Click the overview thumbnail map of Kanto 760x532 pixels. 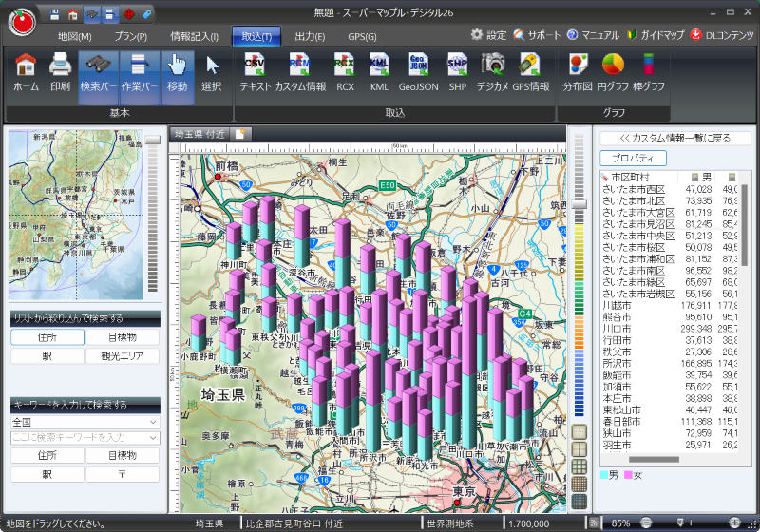[76, 215]
